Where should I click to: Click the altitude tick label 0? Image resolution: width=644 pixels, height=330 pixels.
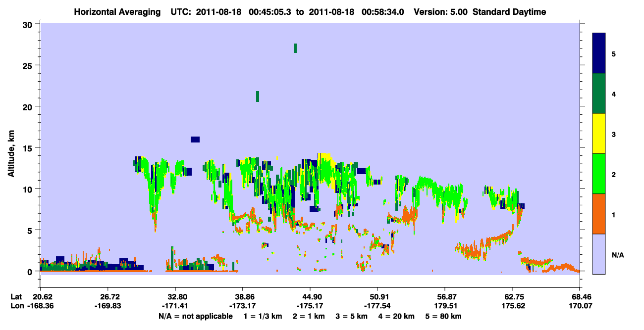pos(31,271)
